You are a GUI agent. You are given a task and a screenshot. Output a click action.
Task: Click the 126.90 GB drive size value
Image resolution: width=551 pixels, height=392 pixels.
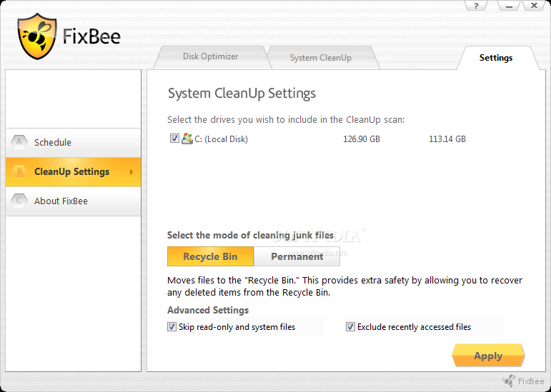click(362, 139)
